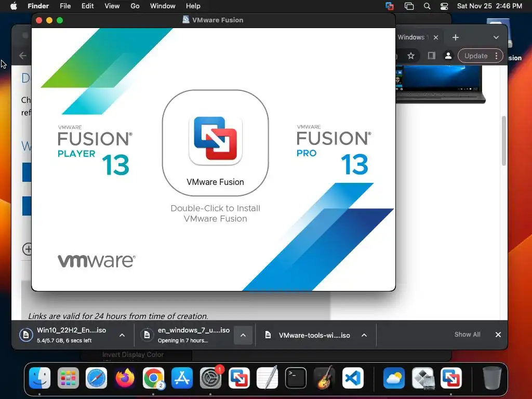532x399 pixels.
Task: Expand options for Win10_22H2 download
Action: pos(122,335)
